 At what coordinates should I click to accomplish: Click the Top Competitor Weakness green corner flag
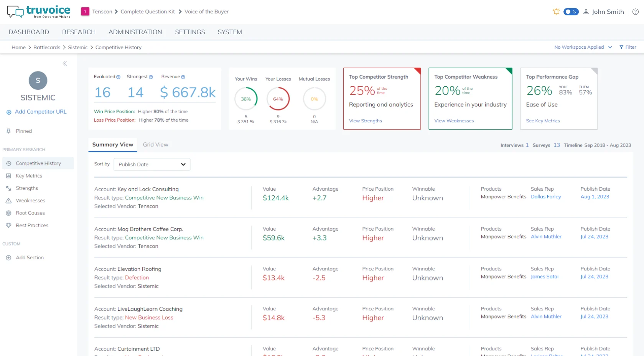click(x=509, y=71)
